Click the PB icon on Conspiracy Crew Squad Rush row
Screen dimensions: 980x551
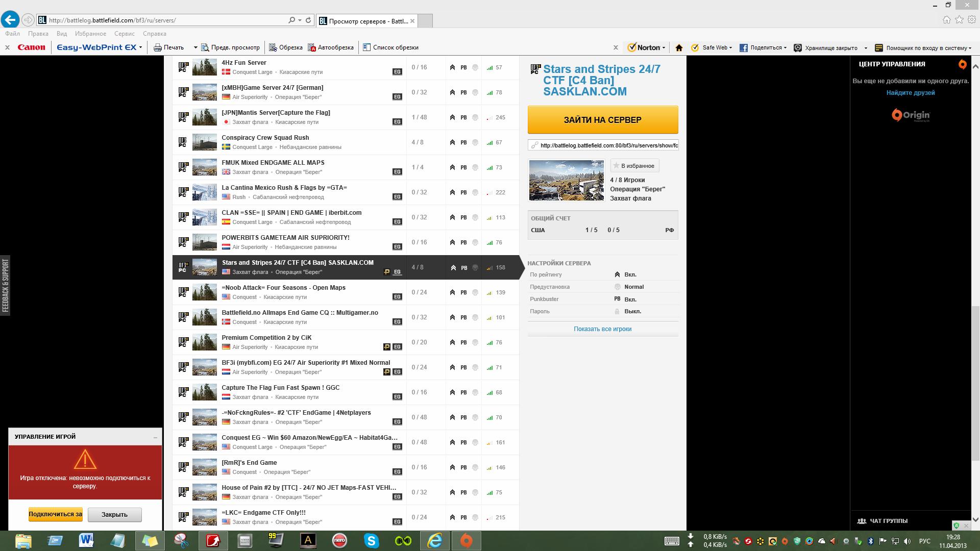[x=463, y=142]
